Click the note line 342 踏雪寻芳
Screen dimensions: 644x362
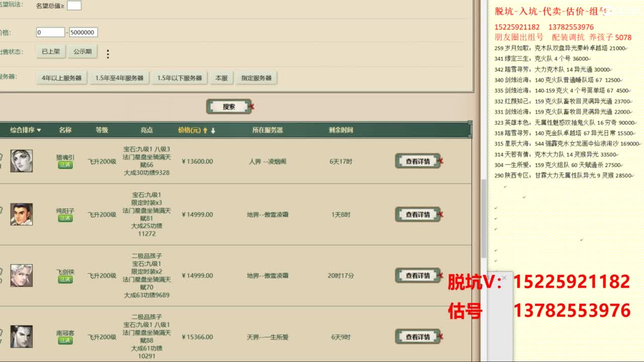click(553, 69)
